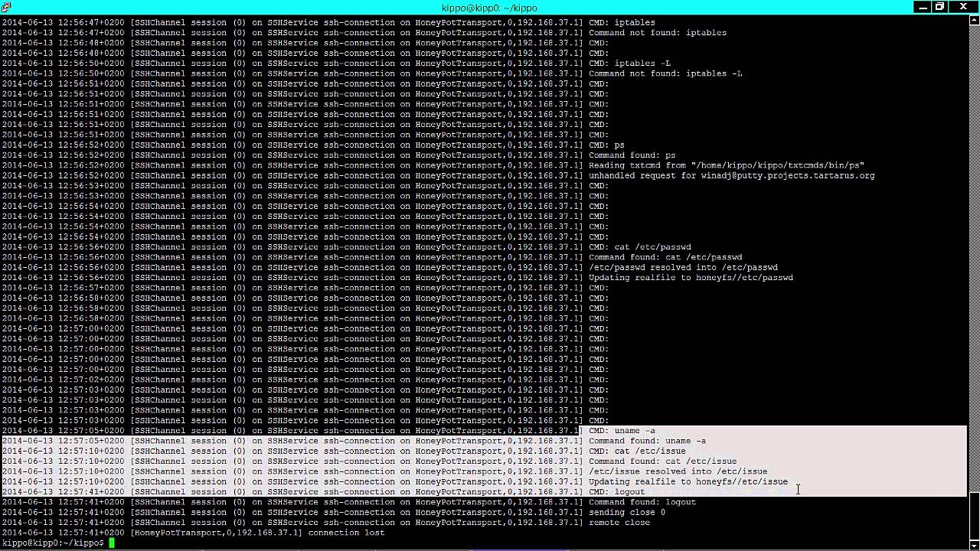
Task: Click 'Updating realfile to honeyfs//etc/passwd' line
Action: coord(691,278)
